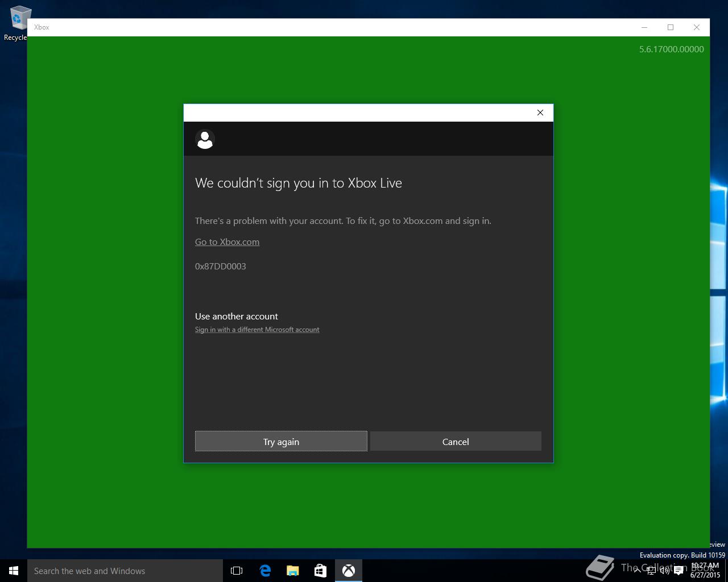Click the dialog title about Xbox Live

pos(299,183)
